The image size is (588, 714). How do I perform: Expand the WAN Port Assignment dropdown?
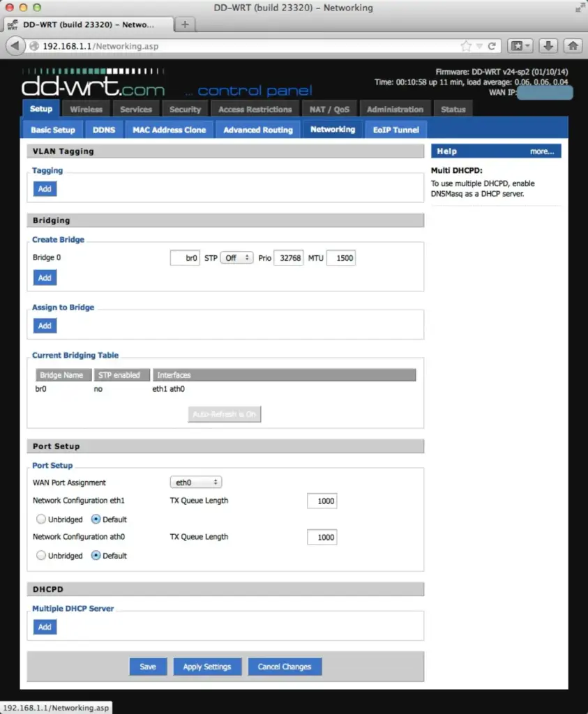(196, 483)
